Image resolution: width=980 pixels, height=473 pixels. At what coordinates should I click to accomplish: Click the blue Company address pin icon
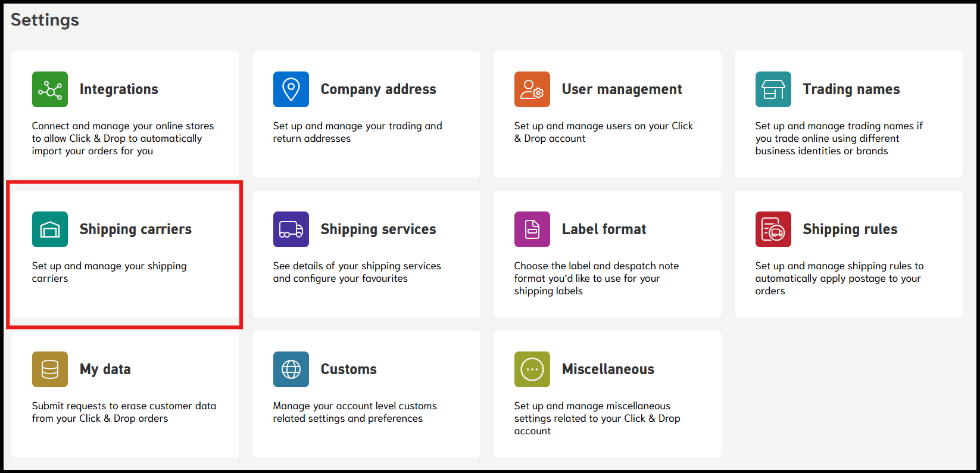pyautogui.click(x=291, y=89)
